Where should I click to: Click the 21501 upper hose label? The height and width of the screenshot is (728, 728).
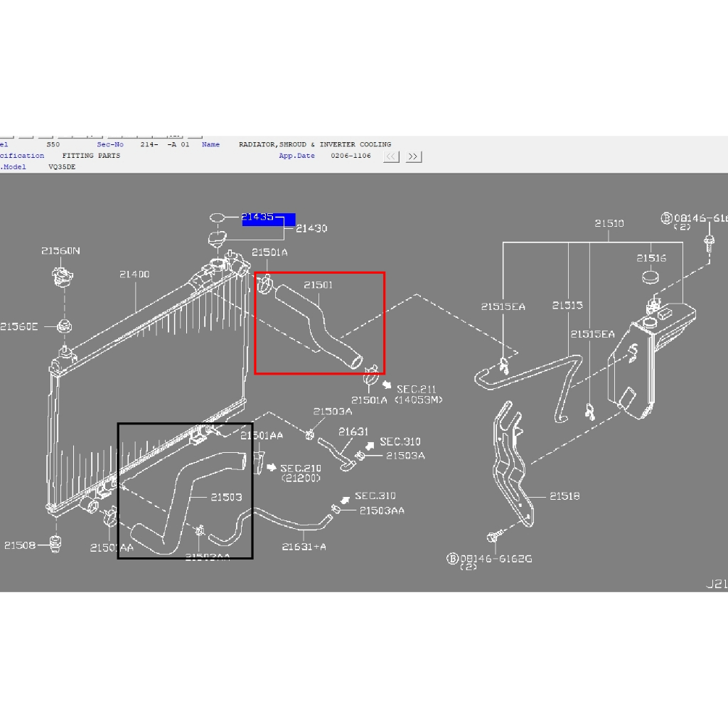point(318,284)
